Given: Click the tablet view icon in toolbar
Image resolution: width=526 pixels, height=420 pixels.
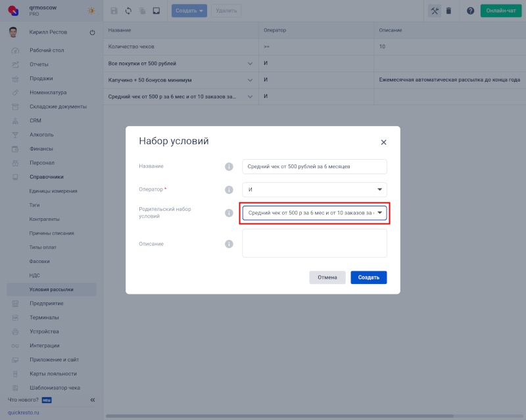Looking at the screenshot, I should click(x=156, y=11).
